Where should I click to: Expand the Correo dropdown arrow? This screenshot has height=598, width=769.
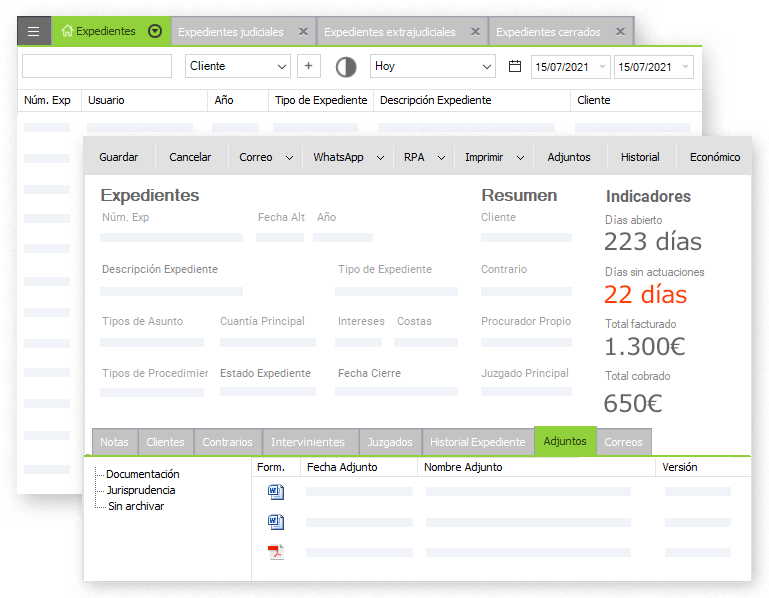[x=290, y=158]
